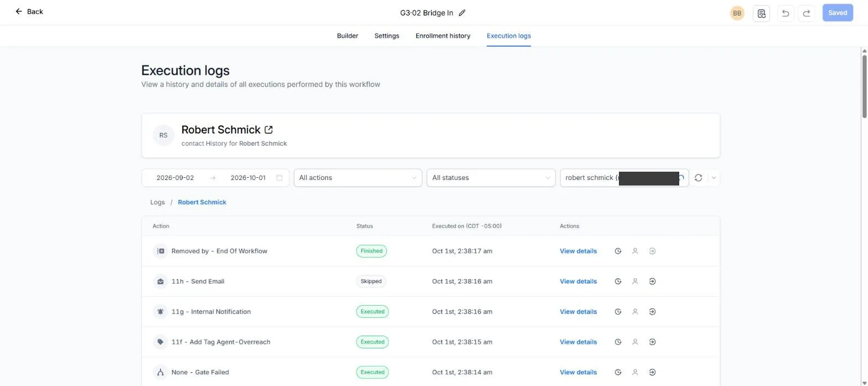Click the clock icon in 11h Send Email row
Viewport: 868px width, 386px height.
(x=618, y=281)
